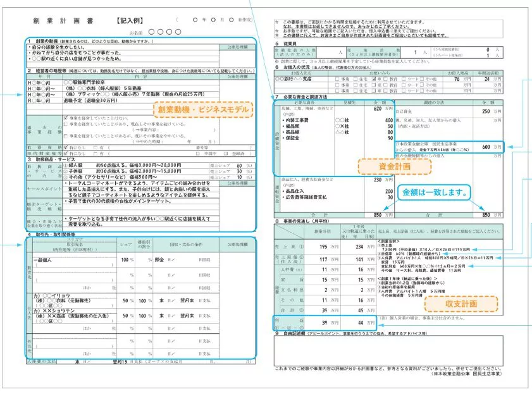This screenshot has width=532, height=394.
Task: Select the "内装工事費" item
Action: [295, 120]
